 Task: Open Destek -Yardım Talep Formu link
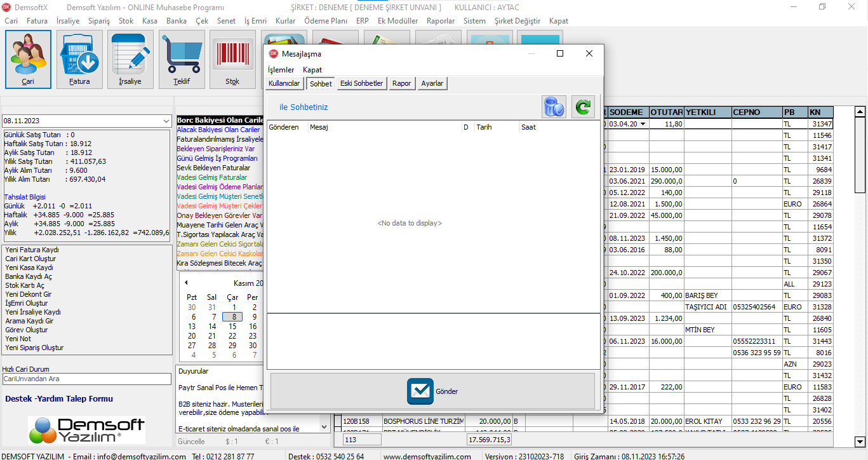click(x=59, y=399)
